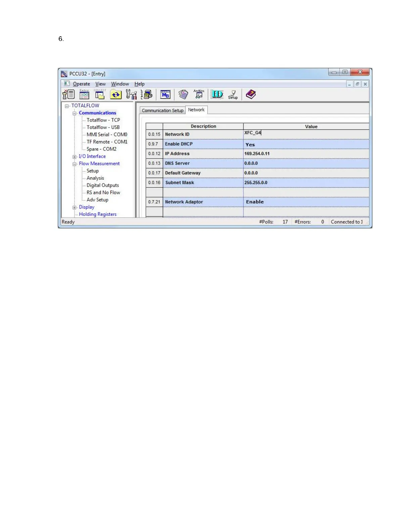
Task: Select Setup under Flow Measurement
Action: (x=93, y=171)
